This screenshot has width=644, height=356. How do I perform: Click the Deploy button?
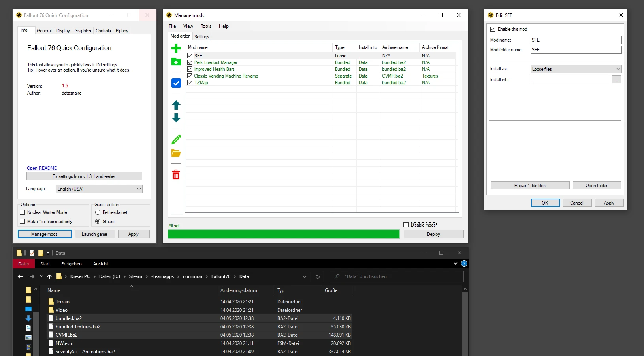pyautogui.click(x=433, y=234)
